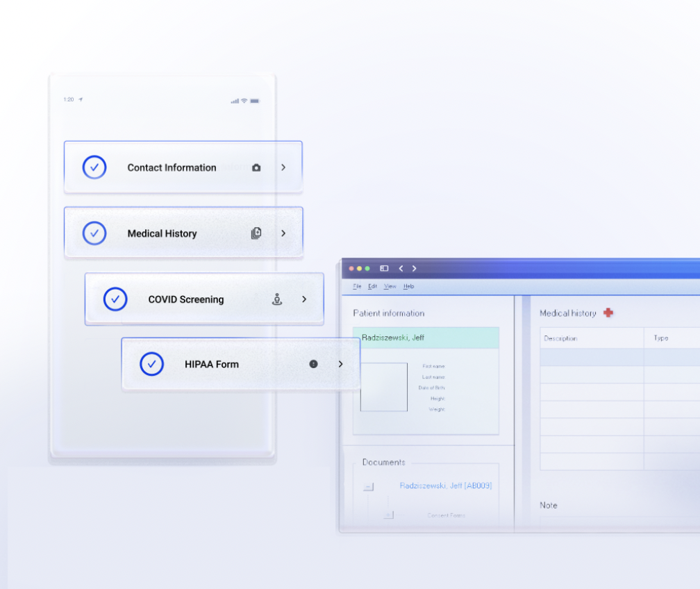
Task: Select the highlighted first medical history row
Action: tap(620, 357)
